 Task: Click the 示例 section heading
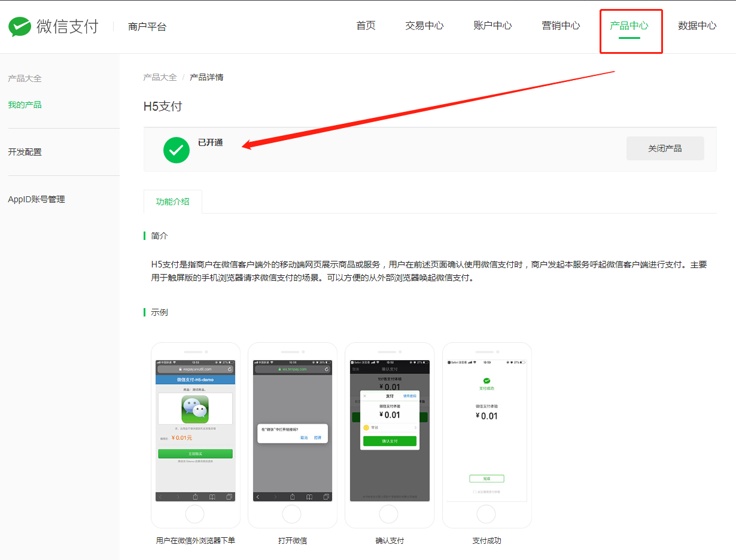(159, 312)
